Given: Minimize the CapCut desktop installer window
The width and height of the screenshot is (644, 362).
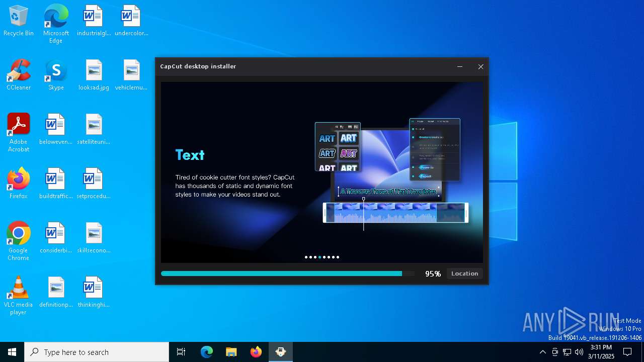Looking at the screenshot, I should [460, 66].
